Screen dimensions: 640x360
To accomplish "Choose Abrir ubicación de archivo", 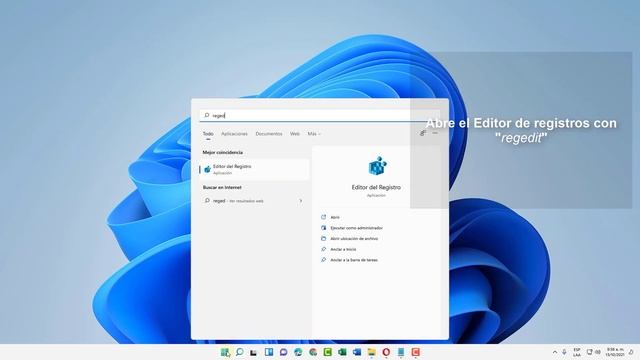I will [x=354, y=239].
